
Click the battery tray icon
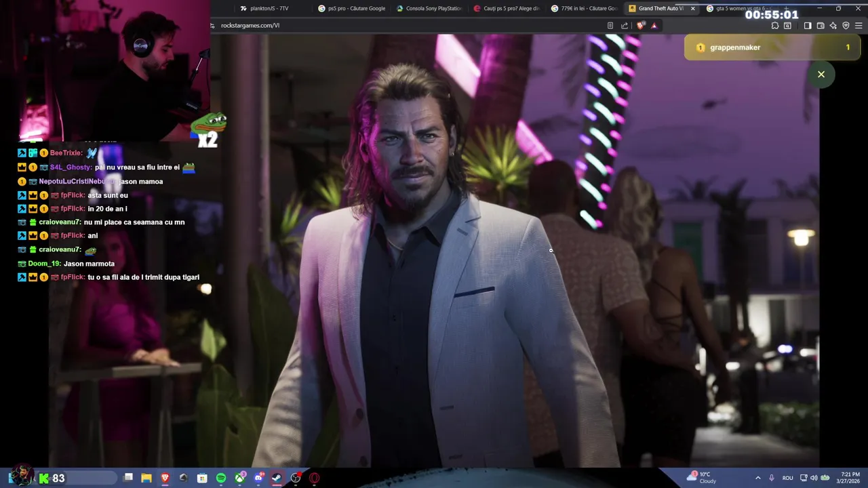(825, 478)
